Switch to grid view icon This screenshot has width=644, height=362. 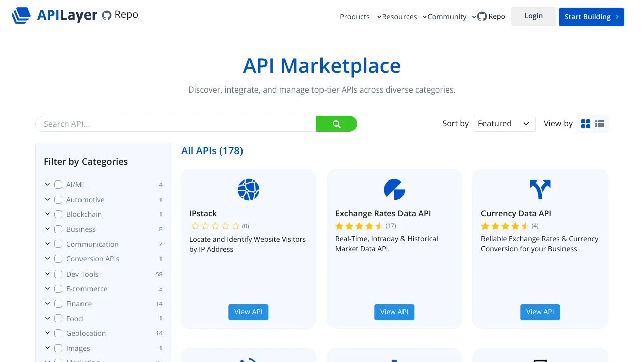[x=586, y=124]
